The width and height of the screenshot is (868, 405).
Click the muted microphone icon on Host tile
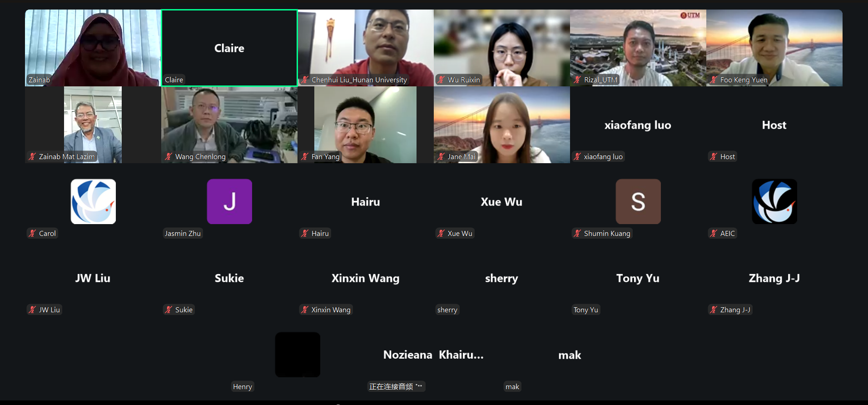714,156
